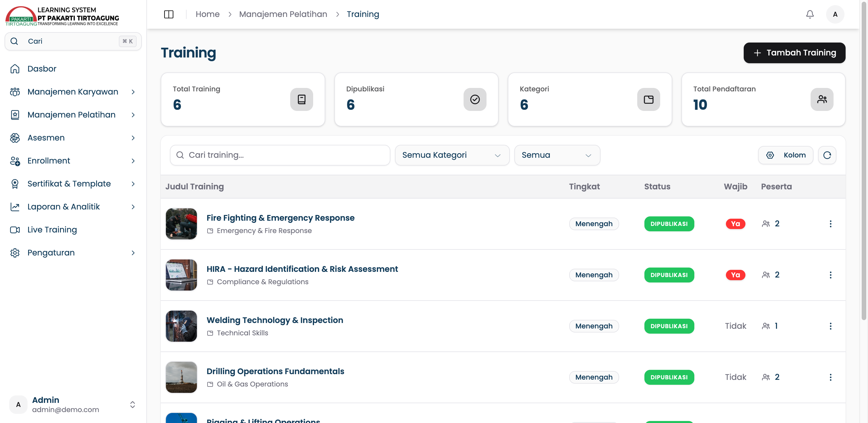The image size is (868, 423).
Task: Open the Admin account switcher
Action: pos(73,404)
